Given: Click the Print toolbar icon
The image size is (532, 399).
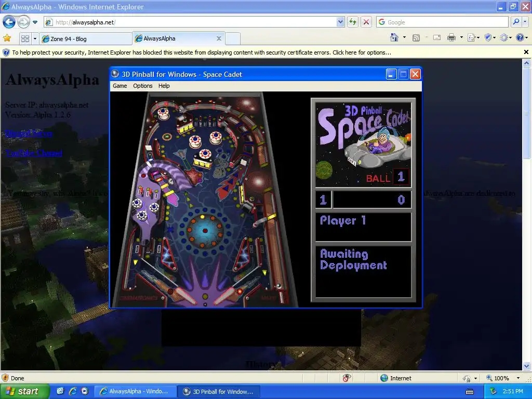Looking at the screenshot, I should point(451,37).
